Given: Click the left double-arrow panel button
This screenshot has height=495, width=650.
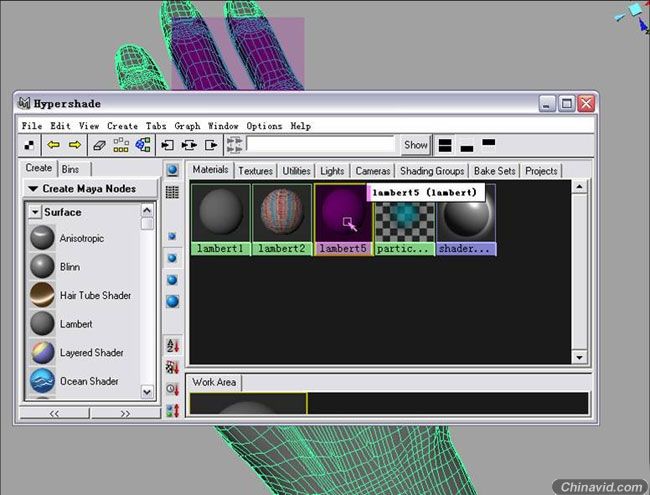Looking at the screenshot, I should click(x=54, y=413).
